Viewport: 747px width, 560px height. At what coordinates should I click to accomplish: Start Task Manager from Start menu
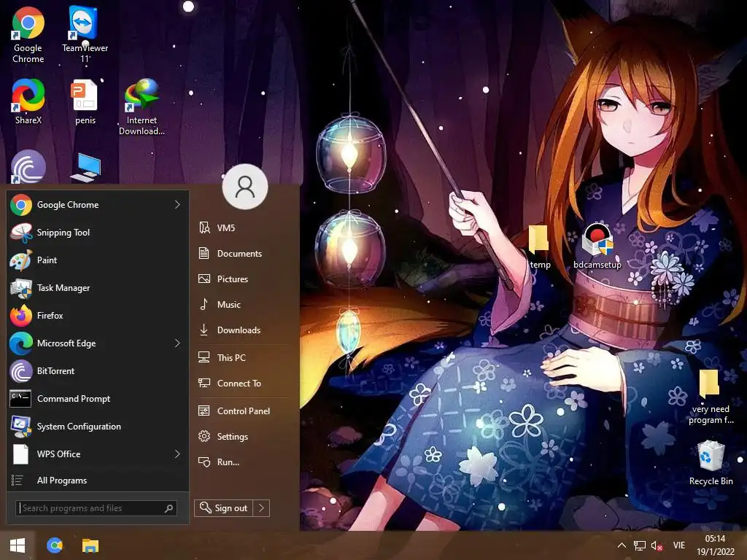pyautogui.click(x=98, y=287)
